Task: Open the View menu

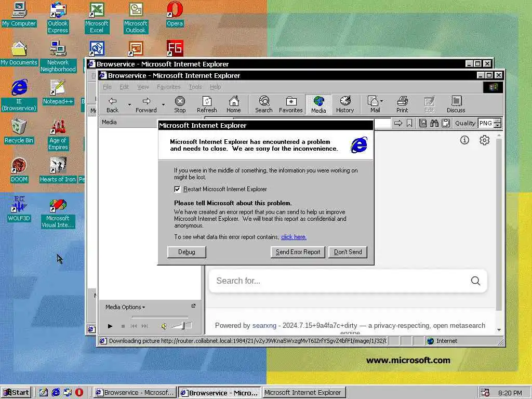Action: [x=143, y=87]
